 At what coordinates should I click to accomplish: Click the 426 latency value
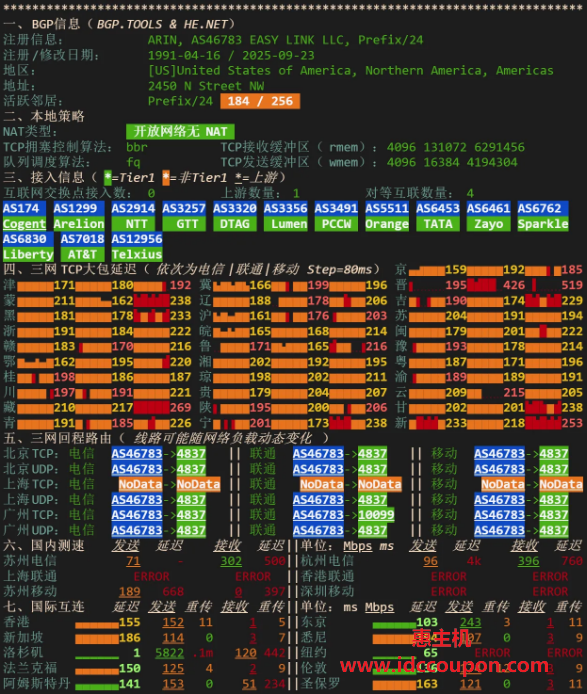click(514, 285)
